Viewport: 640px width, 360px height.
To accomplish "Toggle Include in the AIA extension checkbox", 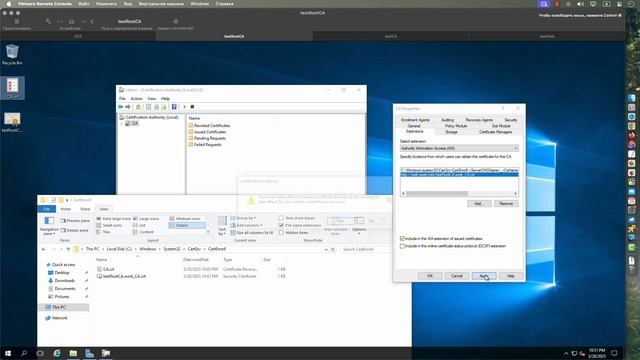I will [402, 238].
